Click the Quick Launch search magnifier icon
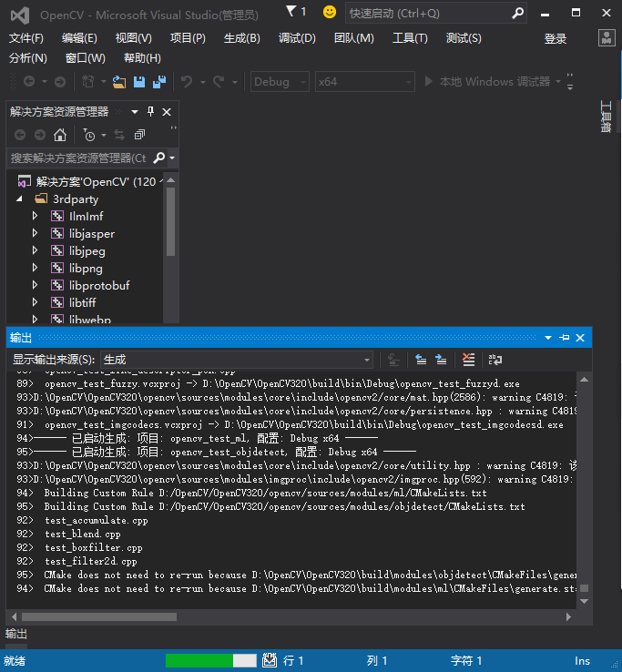The width and height of the screenshot is (622, 672). (518, 14)
